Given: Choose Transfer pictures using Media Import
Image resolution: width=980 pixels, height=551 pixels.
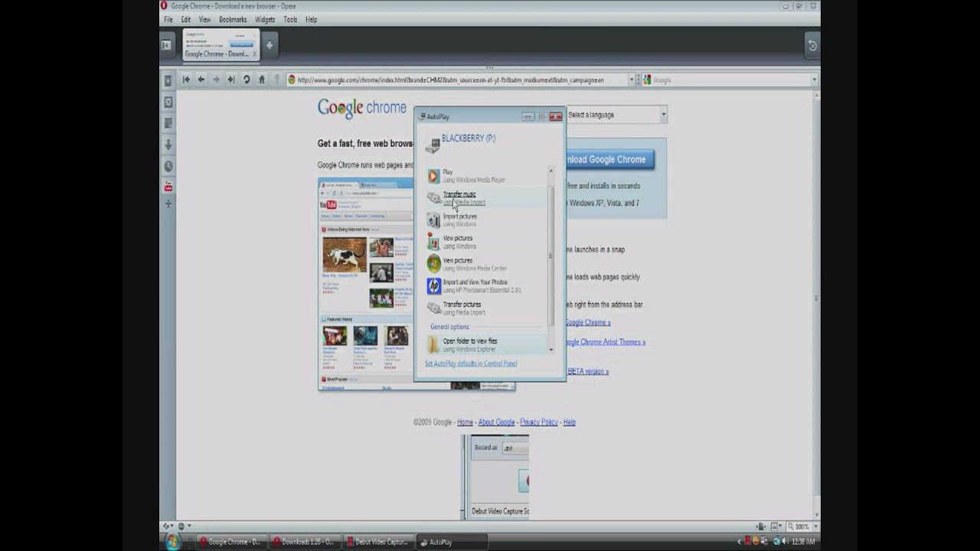Looking at the screenshot, I should click(x=487, y=308).
